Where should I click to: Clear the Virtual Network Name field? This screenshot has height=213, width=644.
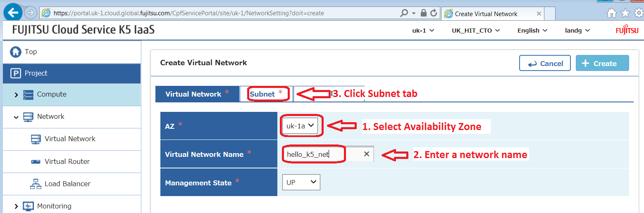pos(366,154)
